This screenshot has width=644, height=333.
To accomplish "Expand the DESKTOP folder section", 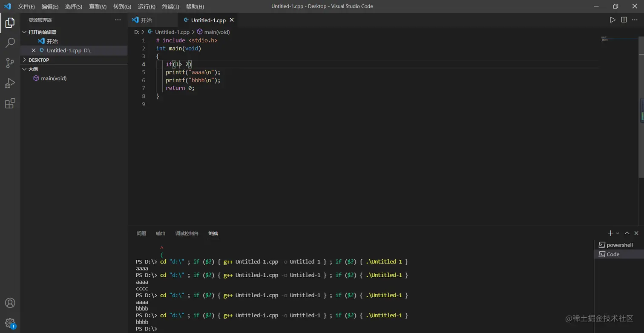I will (39, 60).
